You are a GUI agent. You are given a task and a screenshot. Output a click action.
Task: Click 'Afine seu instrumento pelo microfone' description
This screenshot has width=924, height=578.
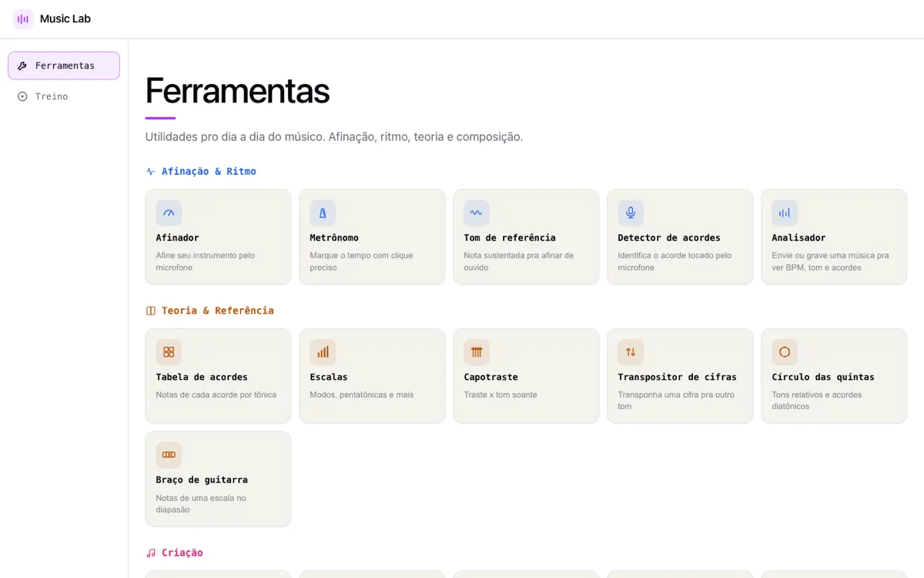(206, 261)
